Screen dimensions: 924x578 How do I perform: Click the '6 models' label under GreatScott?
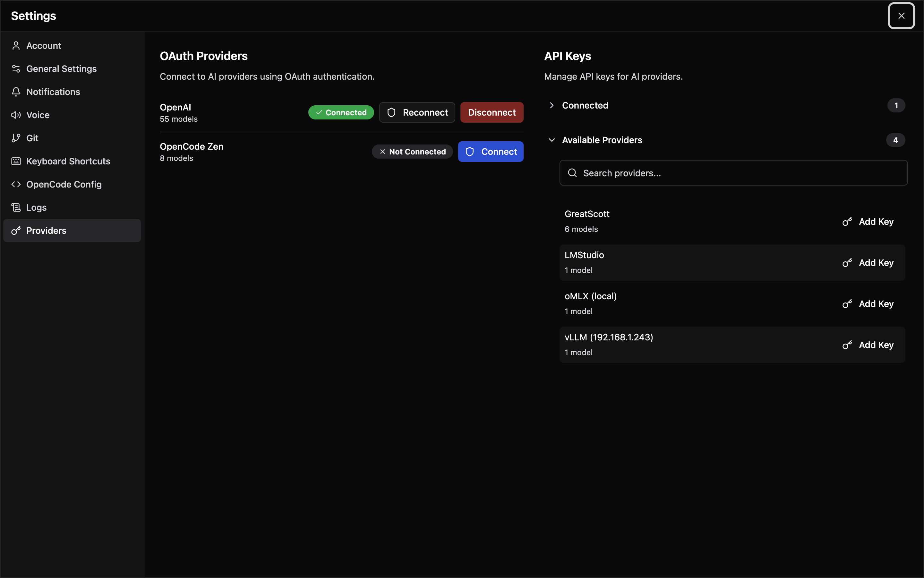581,229
